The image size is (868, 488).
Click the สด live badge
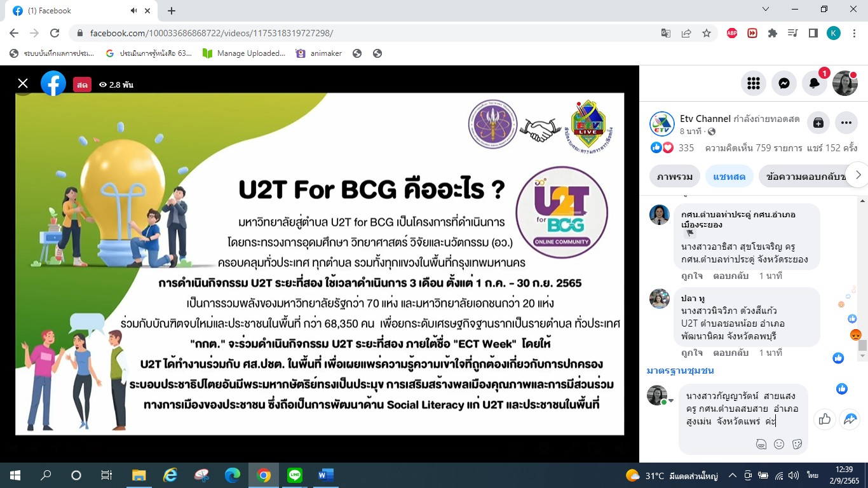[82, 85]
